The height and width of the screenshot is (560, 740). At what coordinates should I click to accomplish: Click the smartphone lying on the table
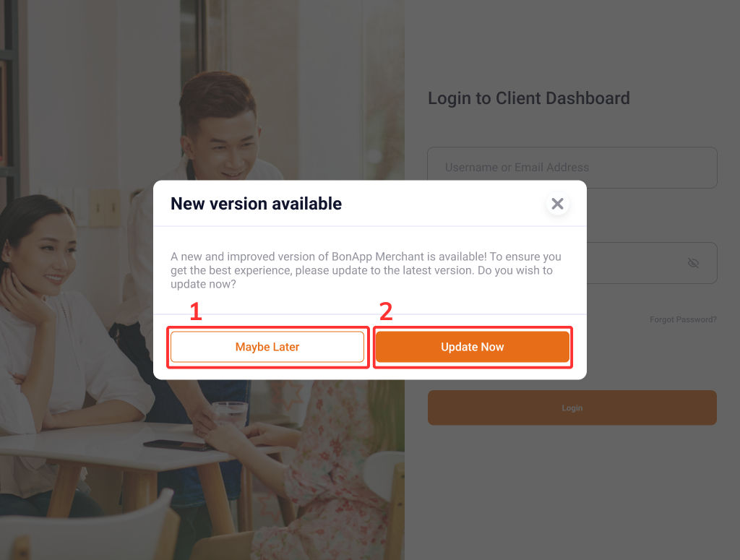(x=178, y=445)
